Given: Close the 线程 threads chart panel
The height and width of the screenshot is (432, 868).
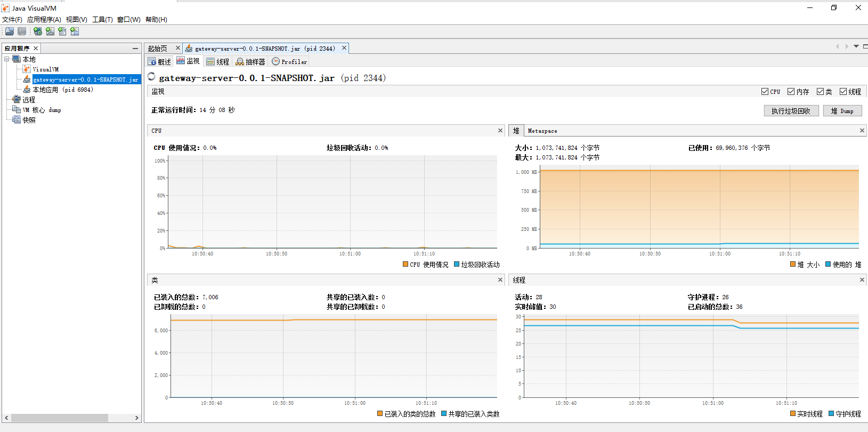Looking at the screenshot, I should click(862, 279).
